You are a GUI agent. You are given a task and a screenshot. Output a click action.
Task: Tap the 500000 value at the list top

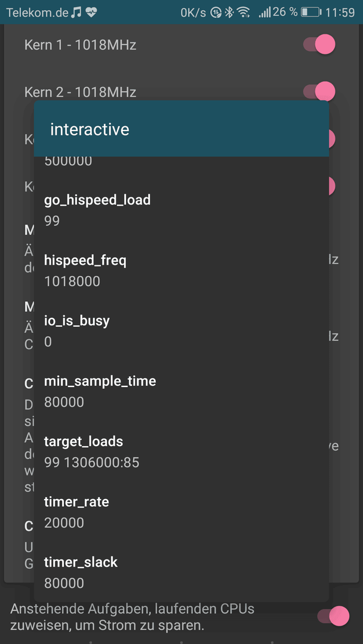(x=68, y=161)
